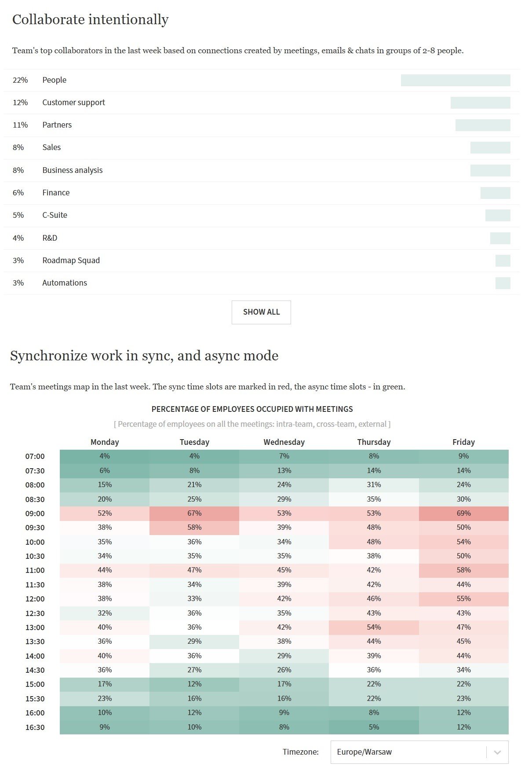Select the Thursday 13:00 cell showing 54%

coord(374,627)
